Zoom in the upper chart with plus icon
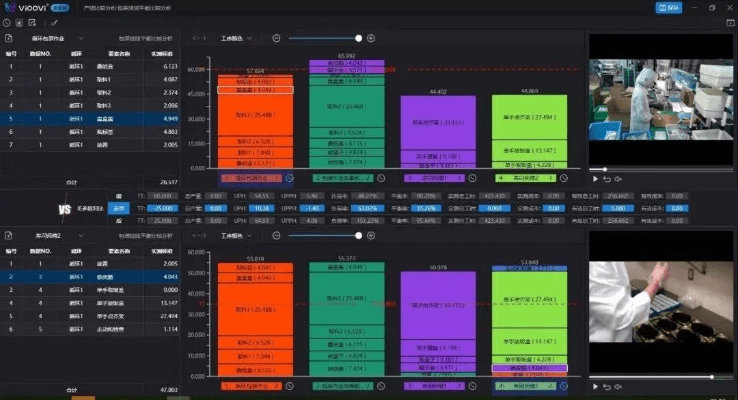 coord(371,38)
